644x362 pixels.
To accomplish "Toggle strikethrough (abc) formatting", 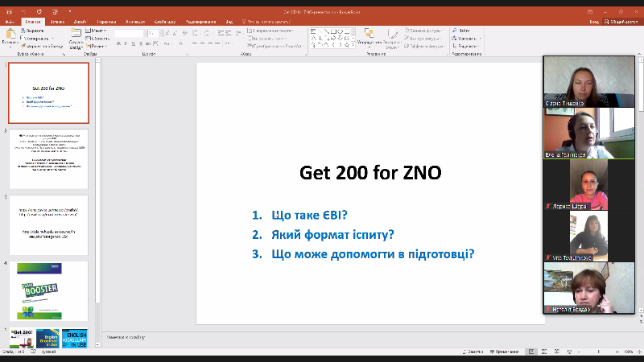I will pyautogui.click(x=148, y=43).
